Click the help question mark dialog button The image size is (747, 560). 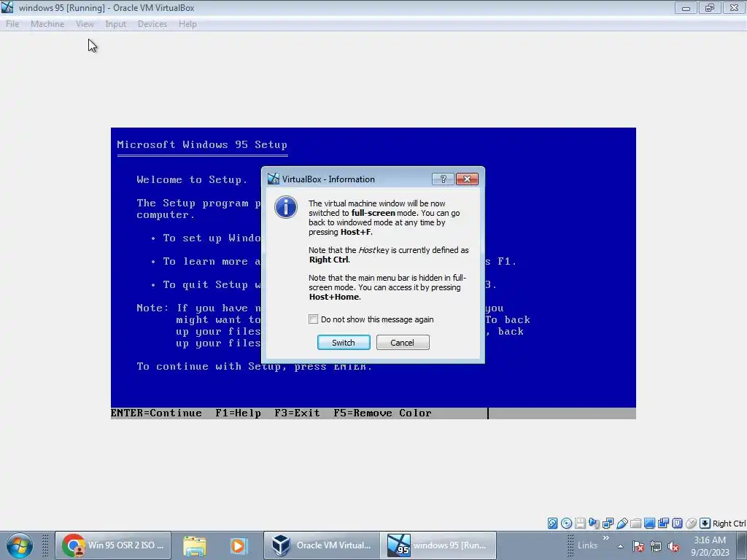click(x=443, y=179)
